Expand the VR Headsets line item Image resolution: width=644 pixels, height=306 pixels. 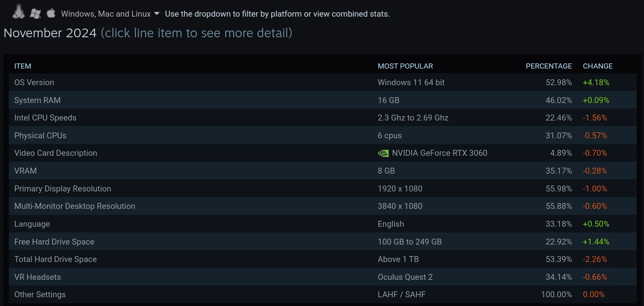pyautogui.click(x=323, y=277)
